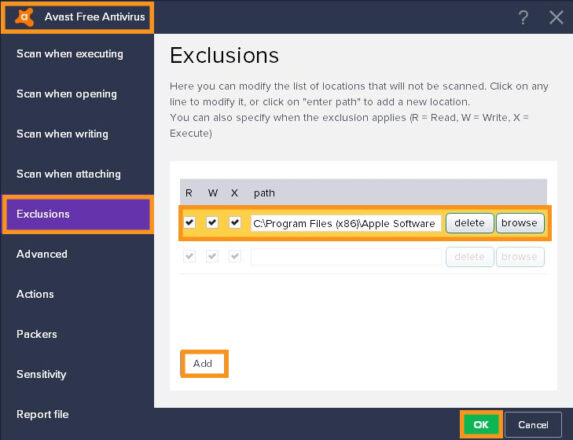Browse for the exclusion path location
The height and width of the screenshot is (440, 573).
(x=520, y=223)
